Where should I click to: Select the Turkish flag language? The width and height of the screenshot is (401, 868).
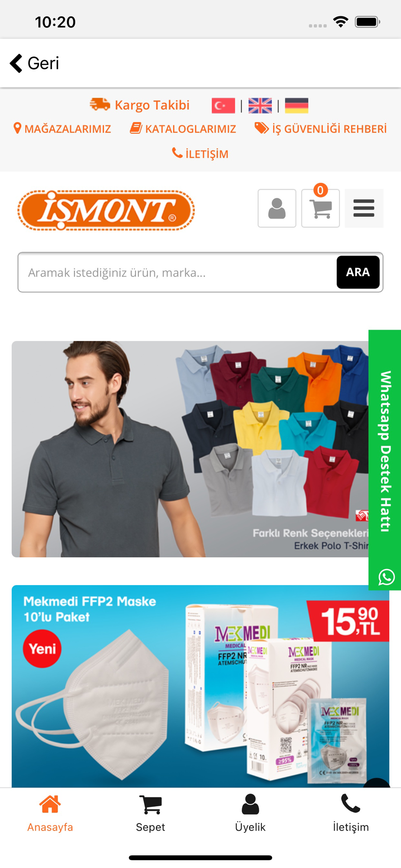[x=223, y=105]
